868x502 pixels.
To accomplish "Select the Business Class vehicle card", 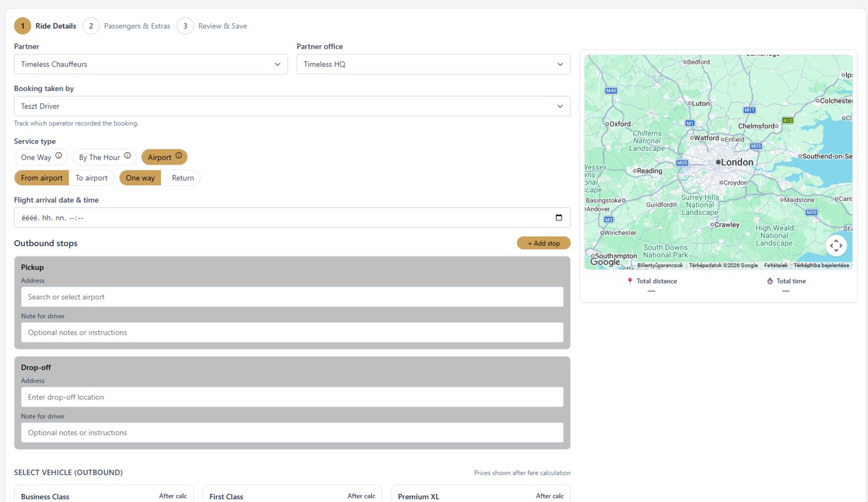I will tap(104, 493).
